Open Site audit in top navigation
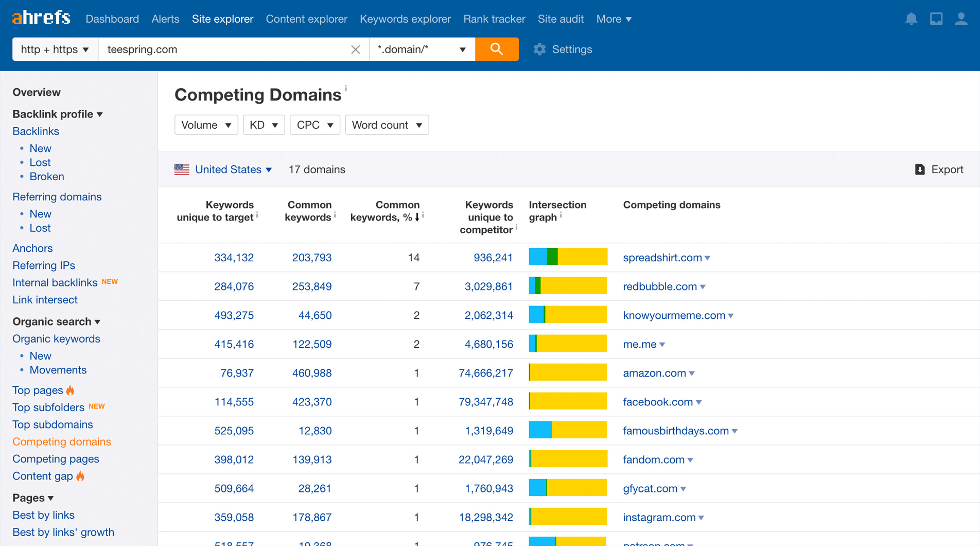Viewport: 980px width, 546px height. pos(561,19)
